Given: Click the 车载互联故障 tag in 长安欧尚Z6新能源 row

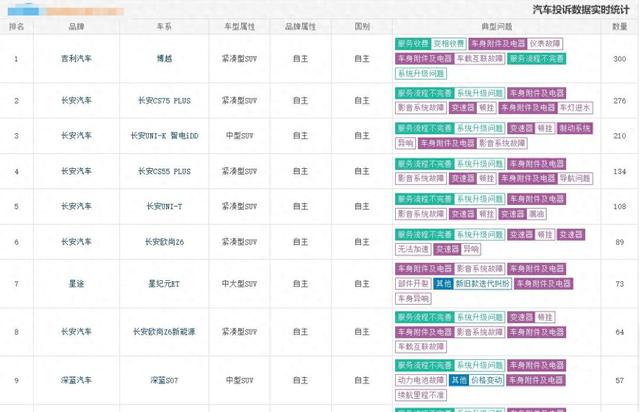Looking at the screenshot, I should coord(421,347).
